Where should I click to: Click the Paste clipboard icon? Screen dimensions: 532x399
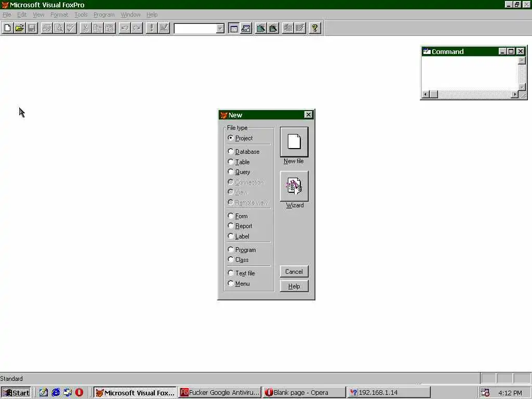[110, 28]
